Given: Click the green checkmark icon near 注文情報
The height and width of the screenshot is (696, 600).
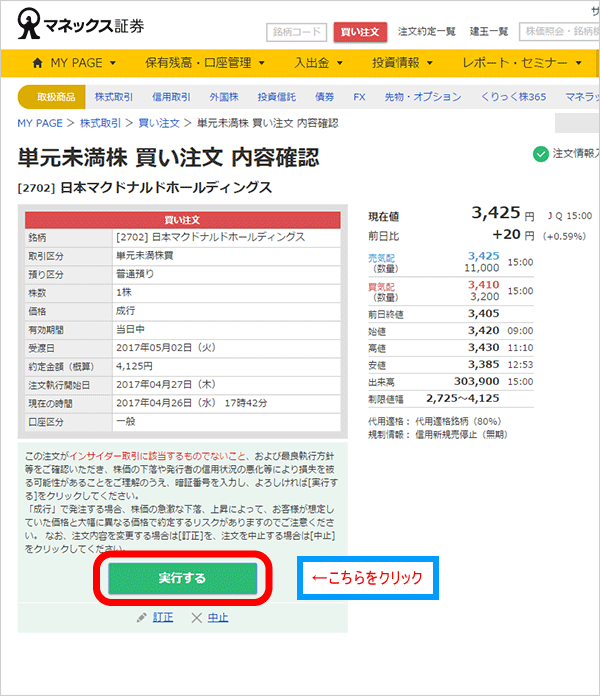Looking at the screenshot, I should [541, 154].
